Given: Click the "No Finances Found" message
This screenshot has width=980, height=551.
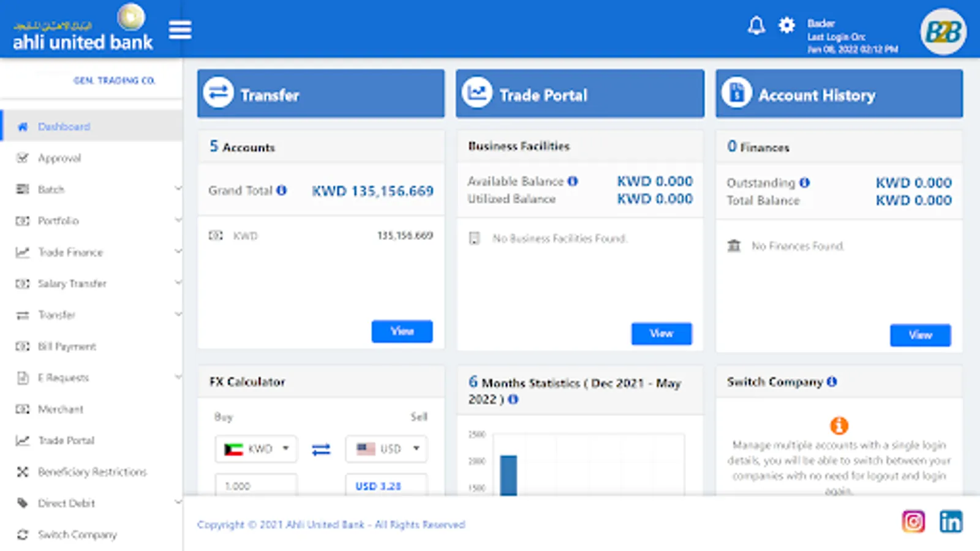Looking at the screenshot, I should (x=798, y=246).
